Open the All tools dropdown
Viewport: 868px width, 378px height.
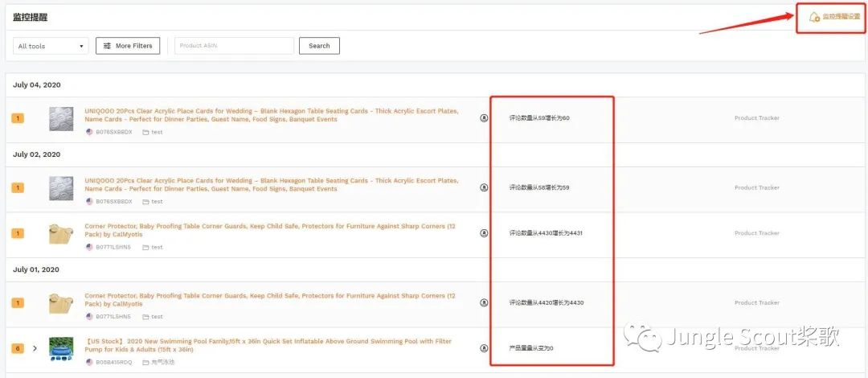[x=51, y=46]
